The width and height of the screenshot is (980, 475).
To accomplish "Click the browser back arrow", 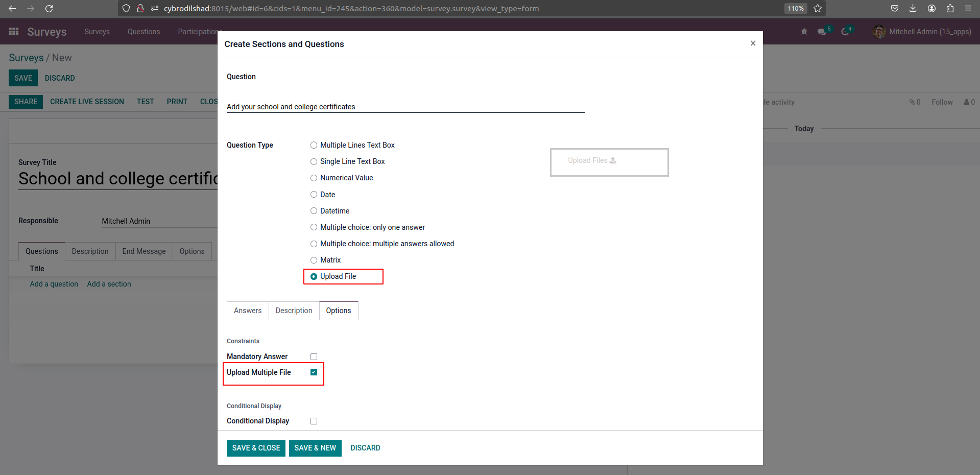I will click(12, 8).
